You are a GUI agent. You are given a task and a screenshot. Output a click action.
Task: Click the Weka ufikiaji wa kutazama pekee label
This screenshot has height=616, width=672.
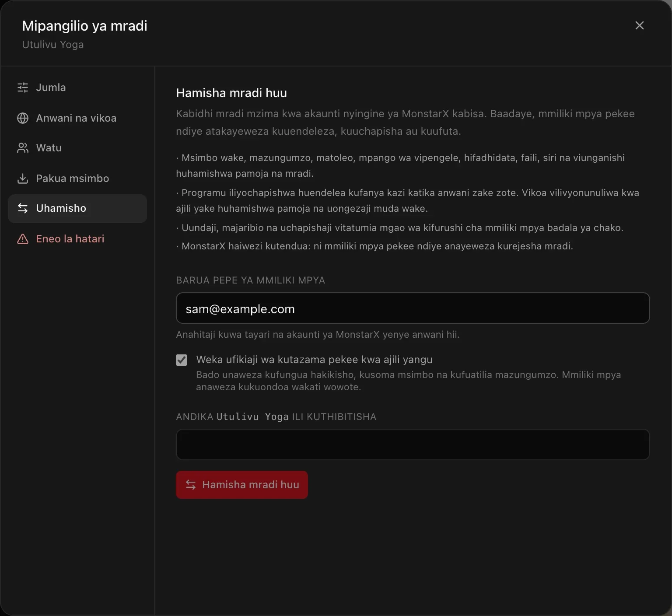pyautogui.click(x=314, y=360)
